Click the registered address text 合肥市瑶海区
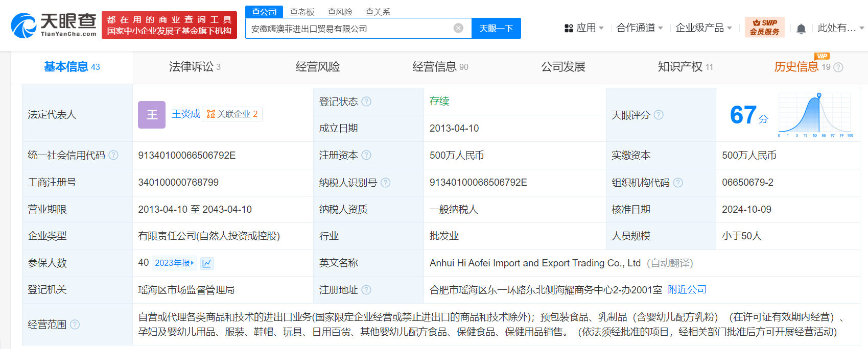Image resolution: width=868 pixels, height=349 pixels. (546, 290)
